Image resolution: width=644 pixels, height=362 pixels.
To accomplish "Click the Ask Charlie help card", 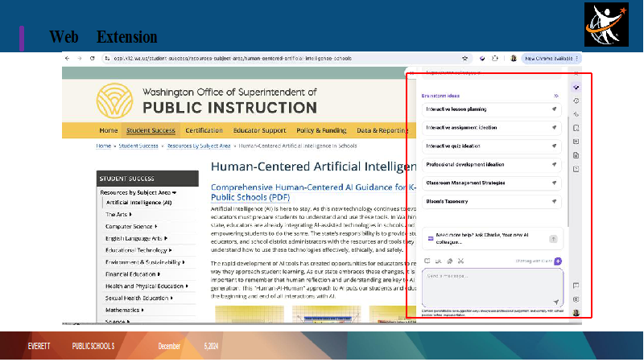I will (493, 238).
